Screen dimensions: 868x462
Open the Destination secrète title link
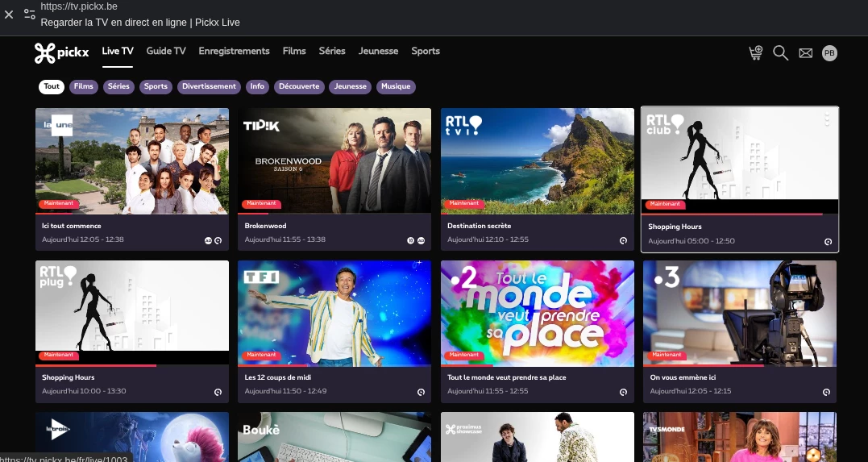click(x=480, y=226)
